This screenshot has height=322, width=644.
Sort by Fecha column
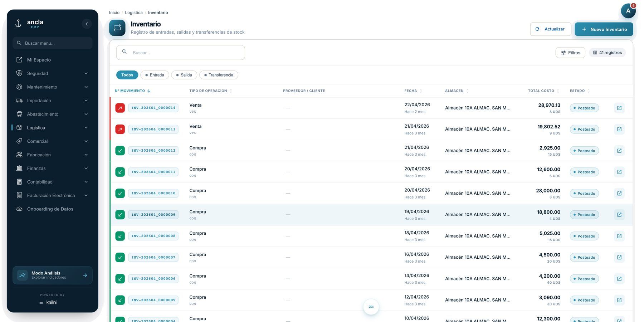(413, 91)
